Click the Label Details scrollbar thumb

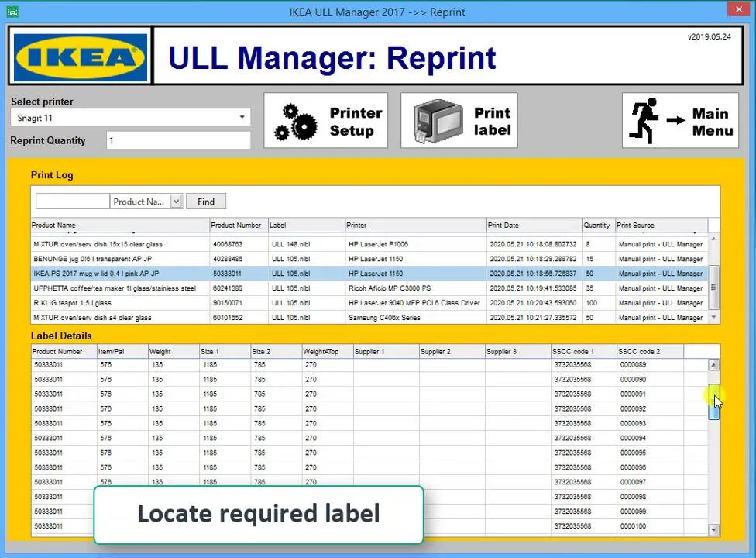pos(713,402)
